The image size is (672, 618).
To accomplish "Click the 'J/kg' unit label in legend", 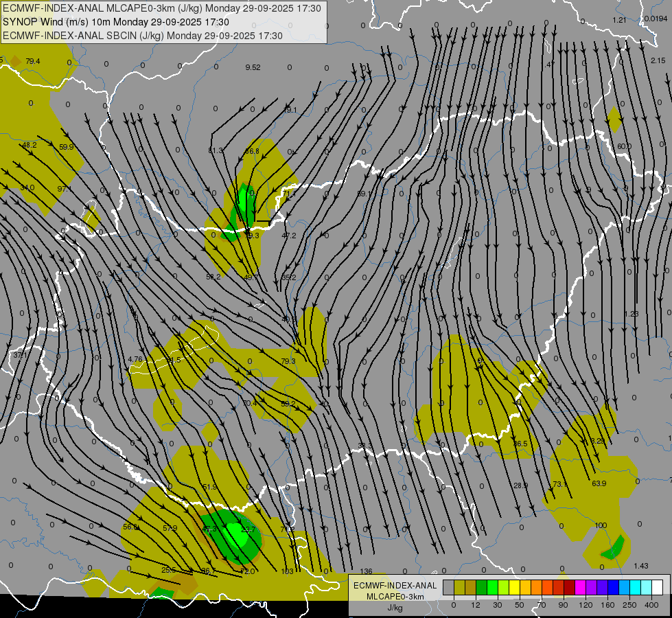I will click(395, 607).
